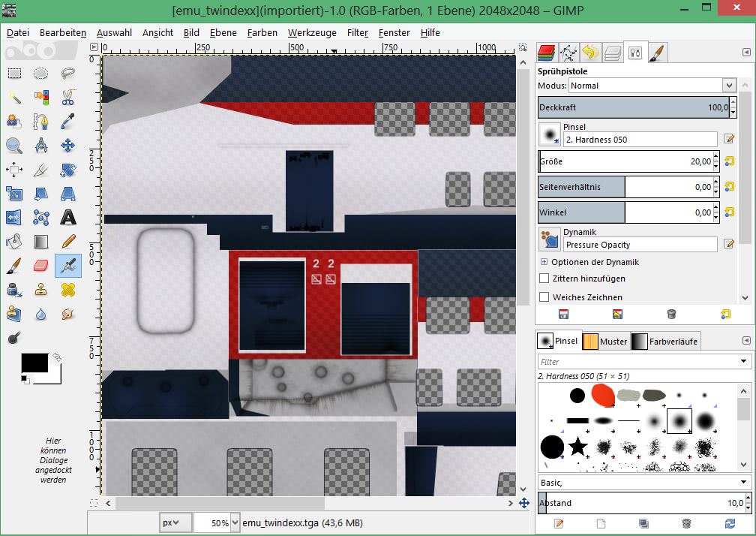The width and height of the screenshot is (756, 536).
Task: Open the Basic, brush tag dropdown
Action: point(644,483)
